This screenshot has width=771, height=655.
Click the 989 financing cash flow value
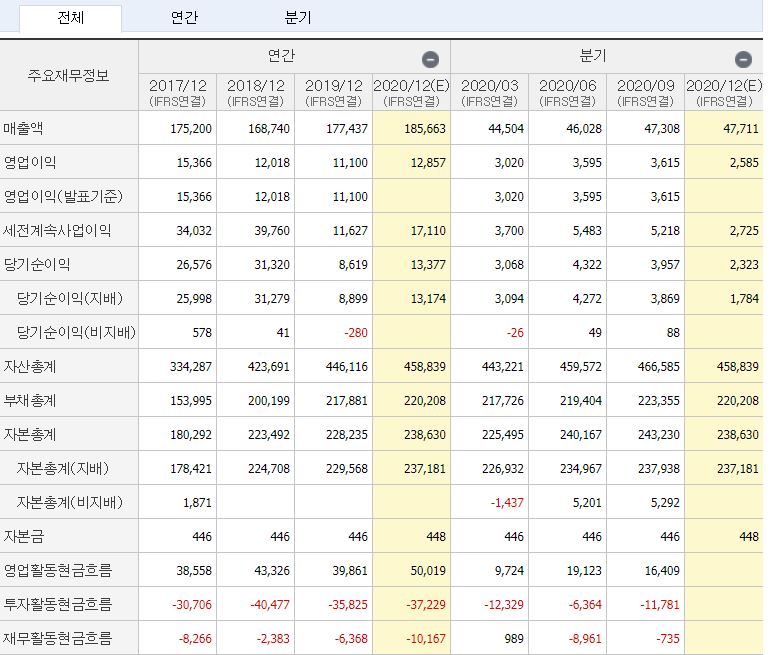514,639
